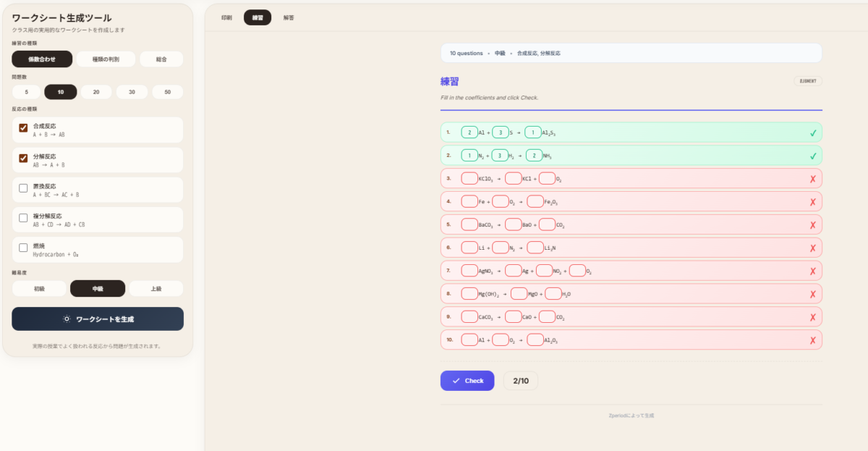
Task: Click Mg(OH)2 coefficient input field
Action: 469,295
